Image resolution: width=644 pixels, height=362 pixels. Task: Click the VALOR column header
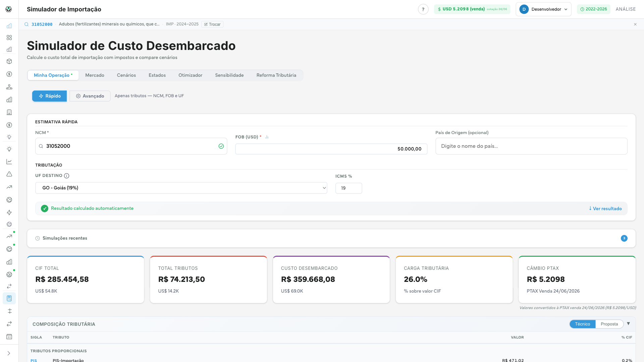(x=517, y=338)
